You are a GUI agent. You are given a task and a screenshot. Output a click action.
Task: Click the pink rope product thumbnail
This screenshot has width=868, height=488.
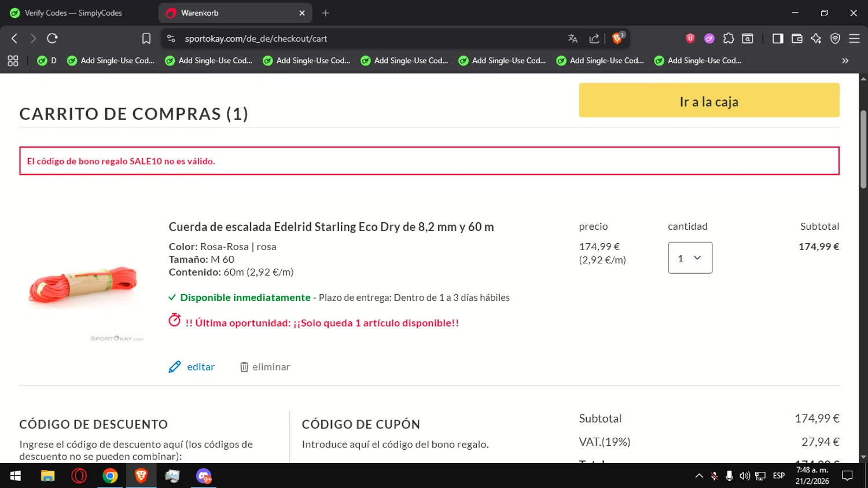pos(83,285)
